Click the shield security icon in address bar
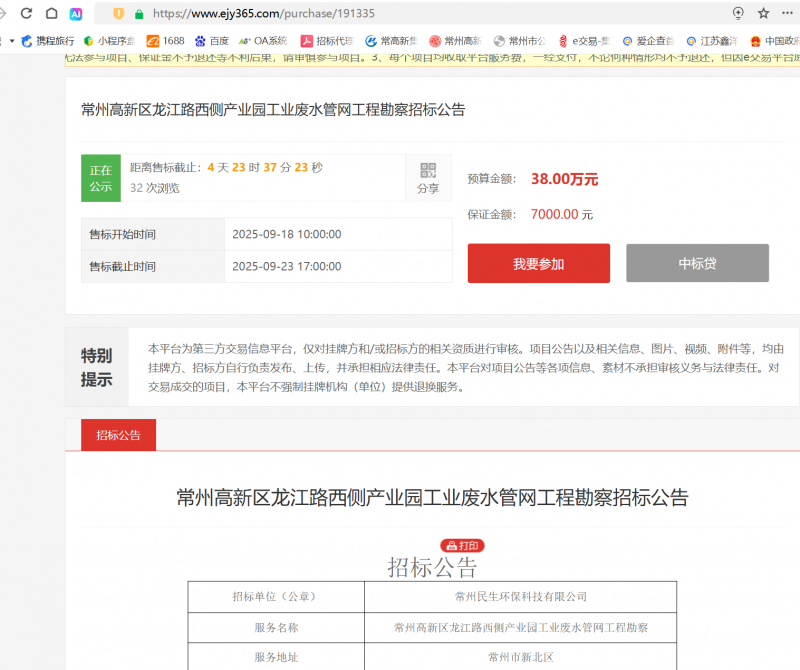Viewport: 800px width, 670px height. 119,14
